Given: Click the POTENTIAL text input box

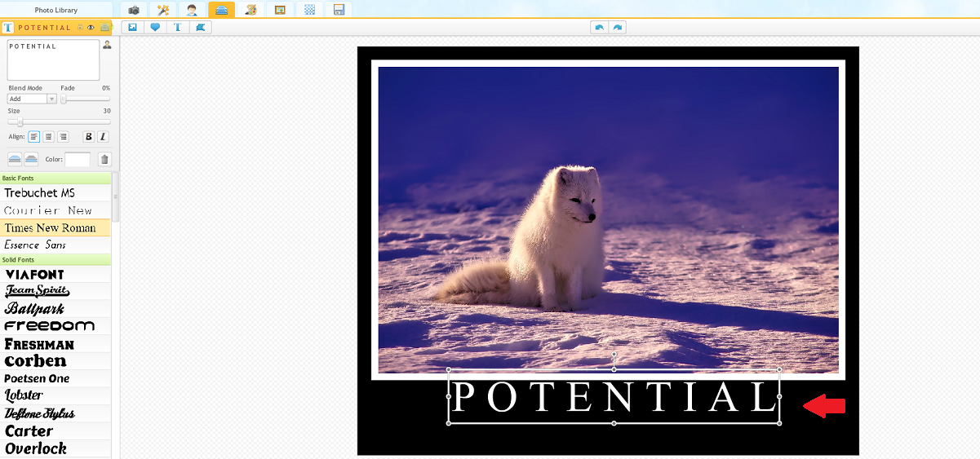Looking at the screenshot, I should tap(53, 60).
